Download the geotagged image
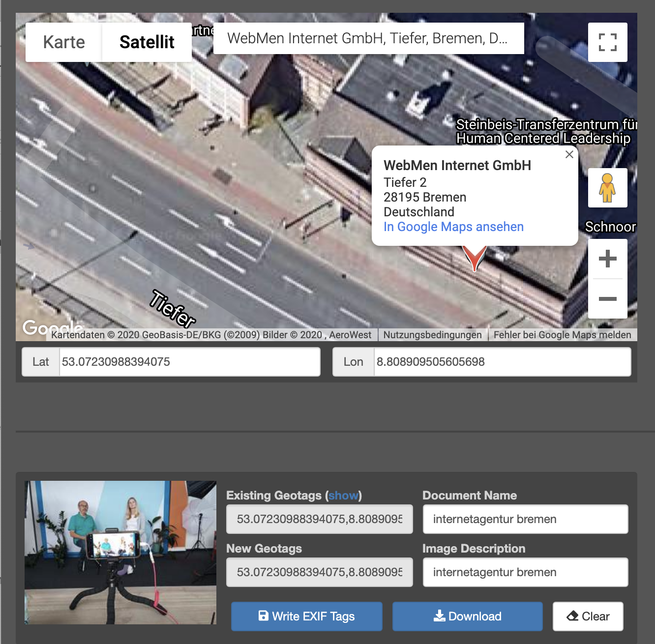Viewport: 655px width, 644px height. click(468, 616)
